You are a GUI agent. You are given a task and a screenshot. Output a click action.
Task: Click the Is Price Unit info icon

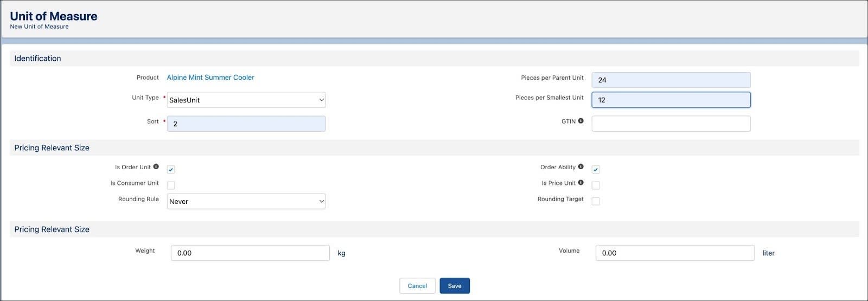pos(580,183)
